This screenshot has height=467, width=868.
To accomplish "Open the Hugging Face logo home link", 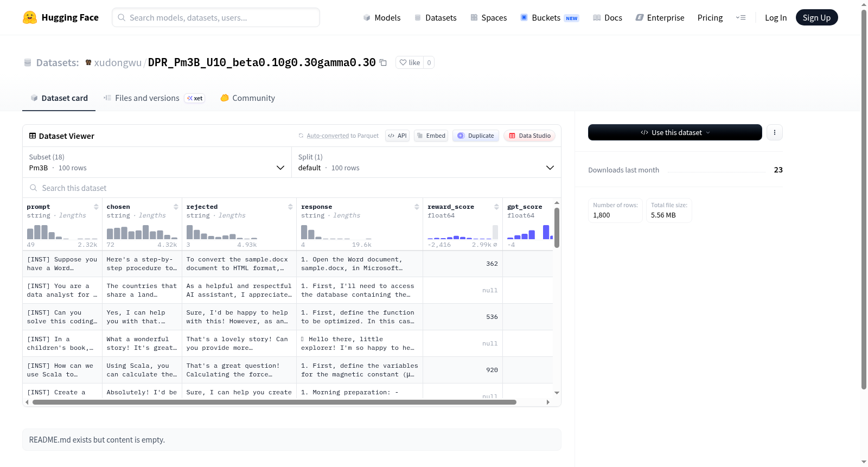I will pos(61,17).
